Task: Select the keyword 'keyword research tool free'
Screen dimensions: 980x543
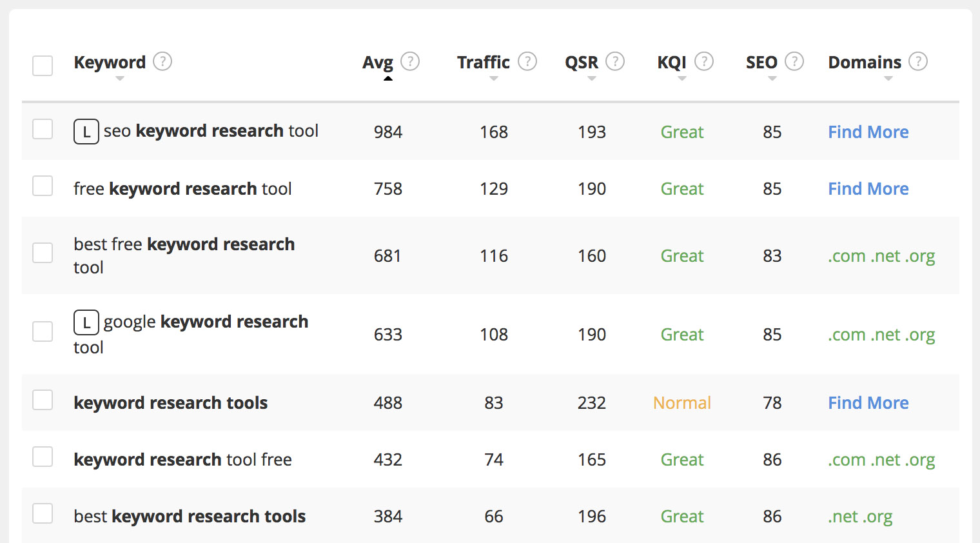Action: (182, 460)
